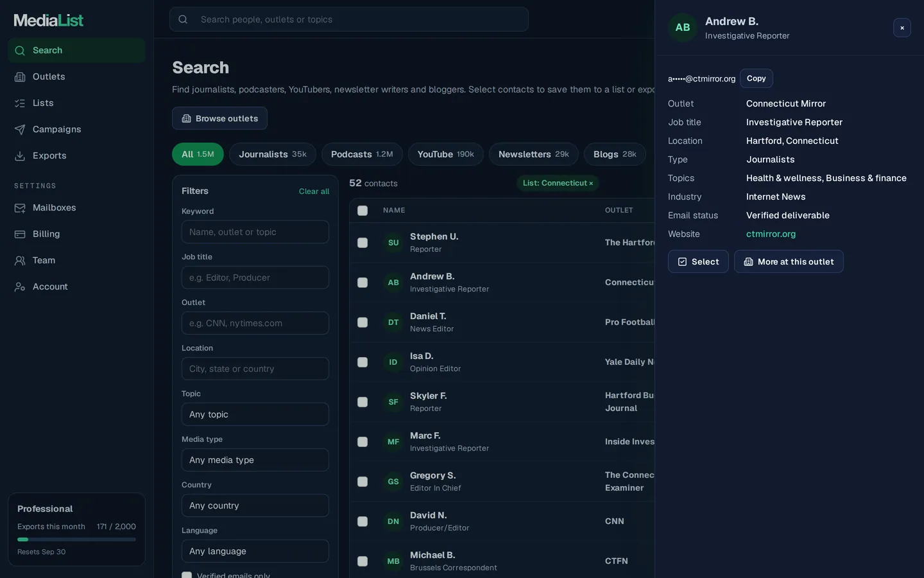This screenshot has height=578, width=924.
Task: Open the Exports download icon
Action: [x=20, y=155]
